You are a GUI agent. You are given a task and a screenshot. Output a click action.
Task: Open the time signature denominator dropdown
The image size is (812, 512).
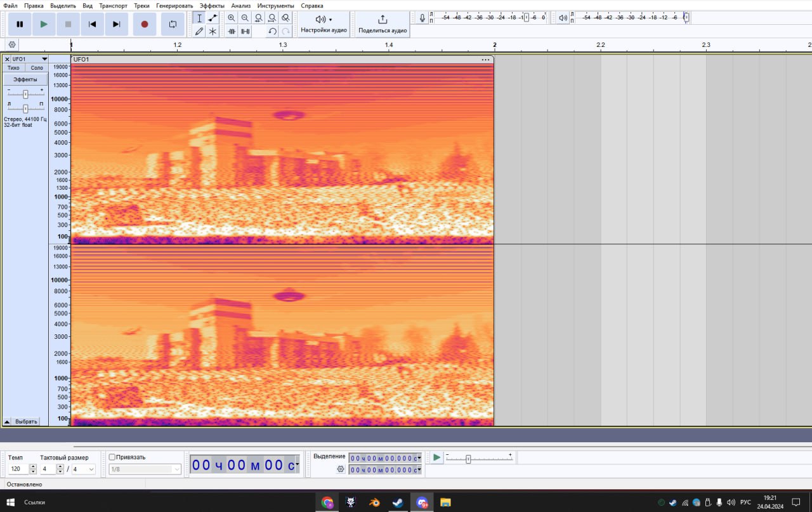[83, 469]
